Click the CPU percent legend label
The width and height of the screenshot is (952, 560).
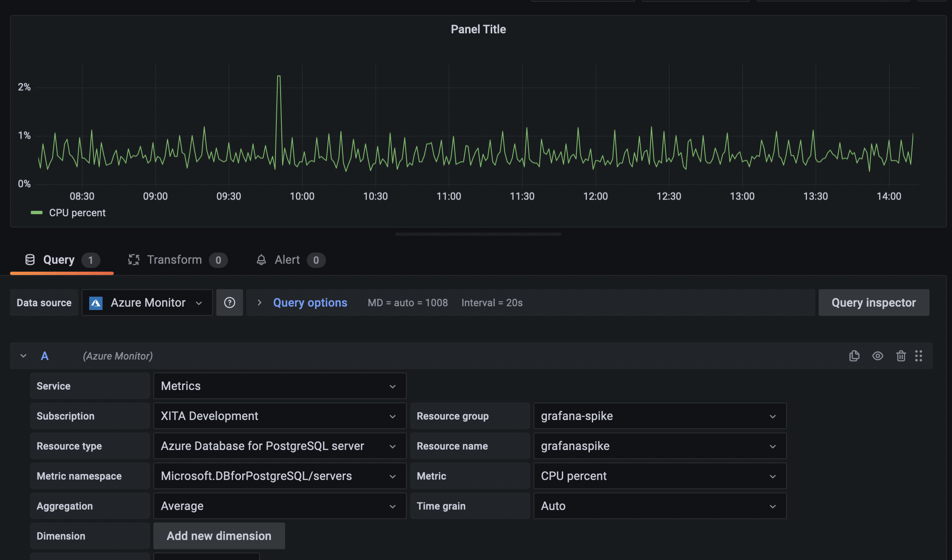[77, 213]
